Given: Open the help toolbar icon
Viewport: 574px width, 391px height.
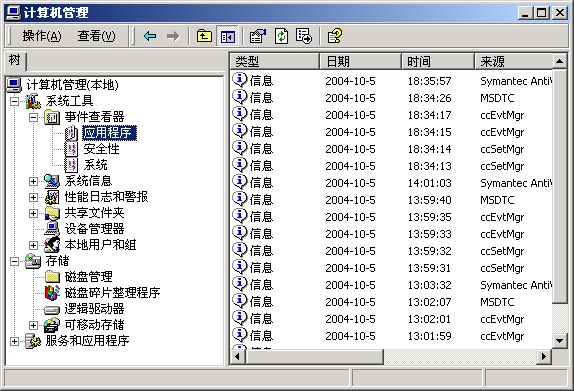Looking at the screenshot, I should 334,36.
